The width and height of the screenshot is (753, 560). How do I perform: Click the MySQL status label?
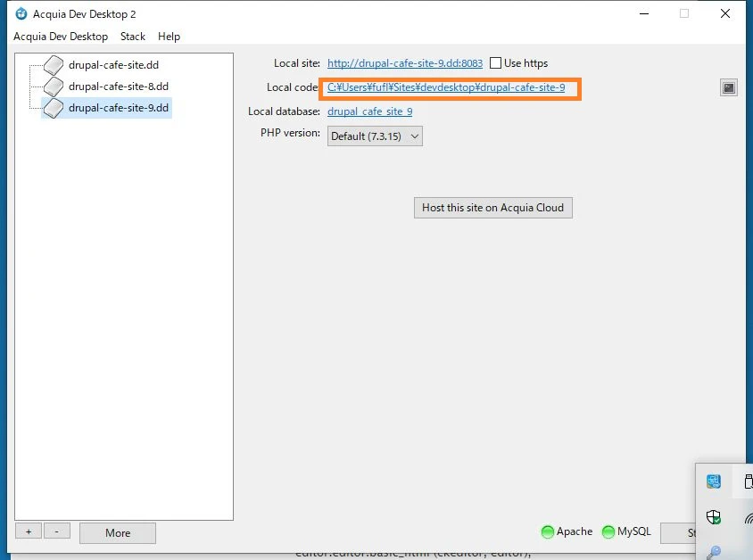point(634,531)
